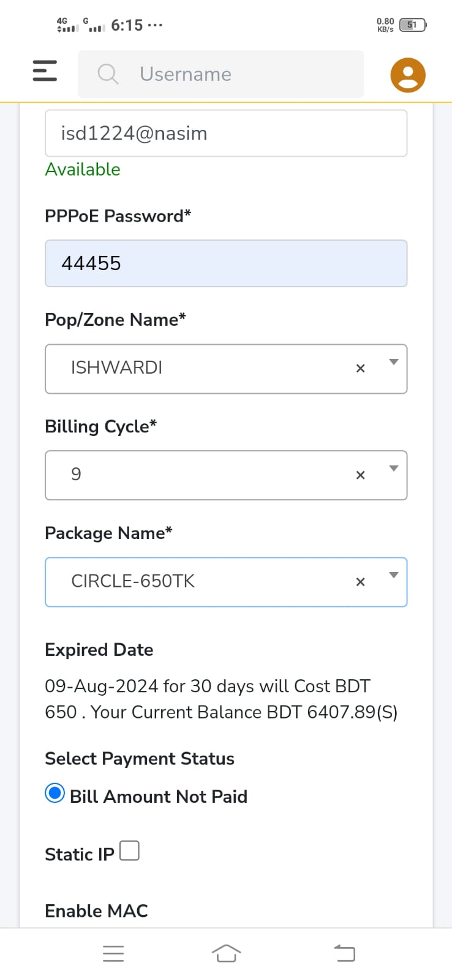
Task: Focus the Username search field
Action: (221, 74)
